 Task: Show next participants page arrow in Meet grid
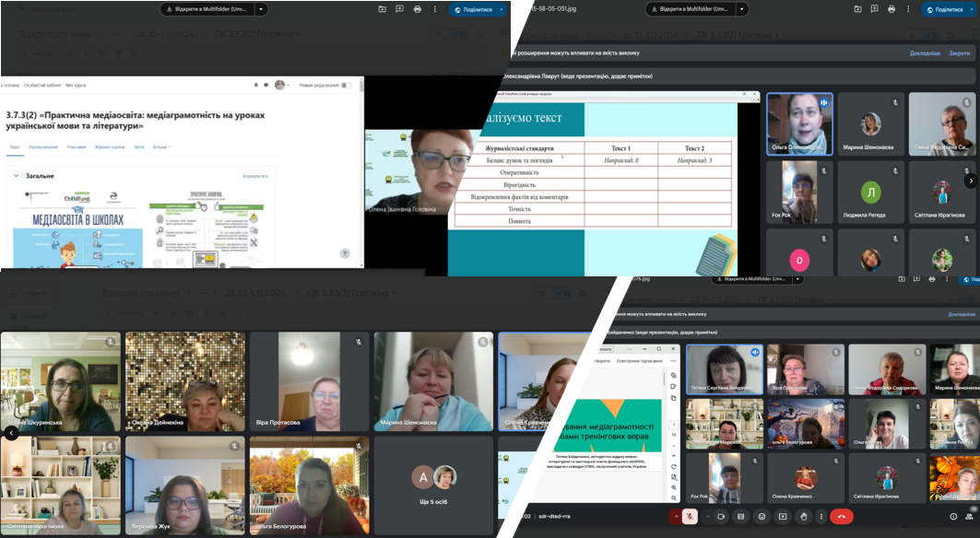click(971, 181)
